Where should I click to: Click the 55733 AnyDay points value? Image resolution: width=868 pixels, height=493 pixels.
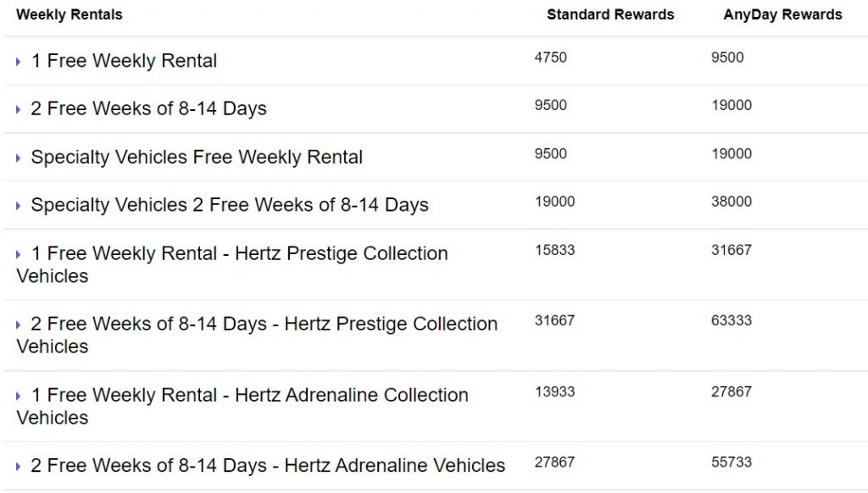click(x=732, y=462)
